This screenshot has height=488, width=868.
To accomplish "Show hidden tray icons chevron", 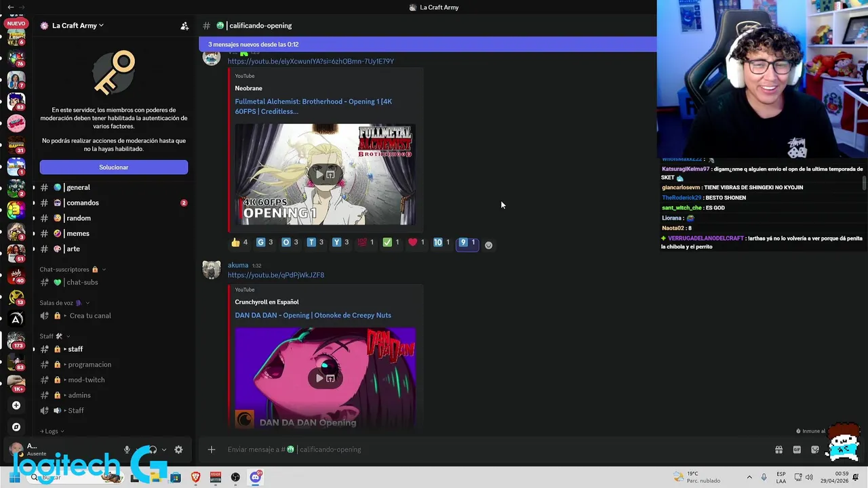I will click(x=749, y=478).
